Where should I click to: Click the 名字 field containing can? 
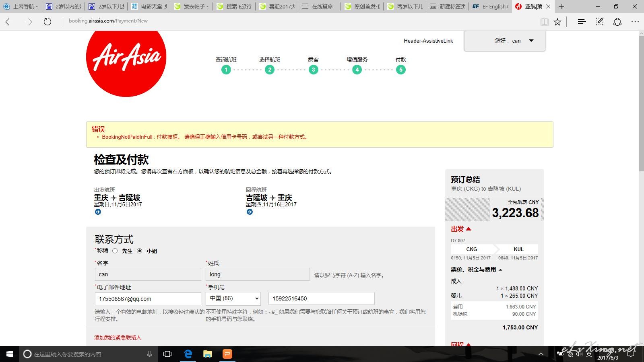pyautogui.click(x=148, y=274)
